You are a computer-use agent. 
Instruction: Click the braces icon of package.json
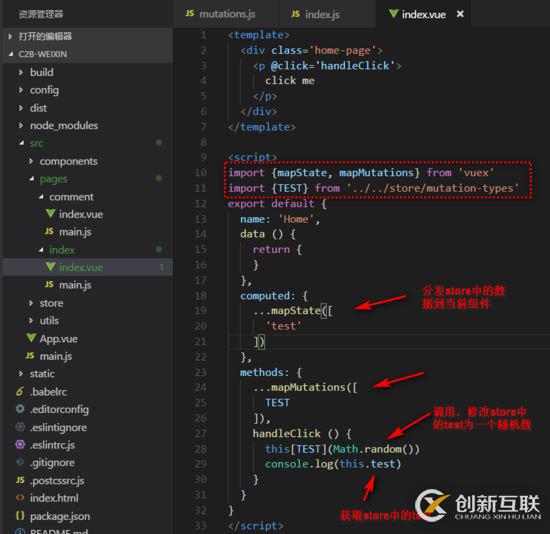tap(20, 515)
